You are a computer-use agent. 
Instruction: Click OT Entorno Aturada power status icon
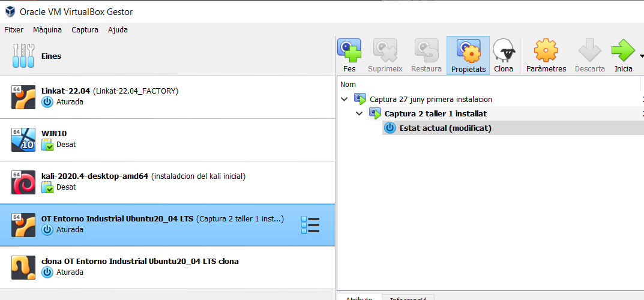(x=47, y=229)
